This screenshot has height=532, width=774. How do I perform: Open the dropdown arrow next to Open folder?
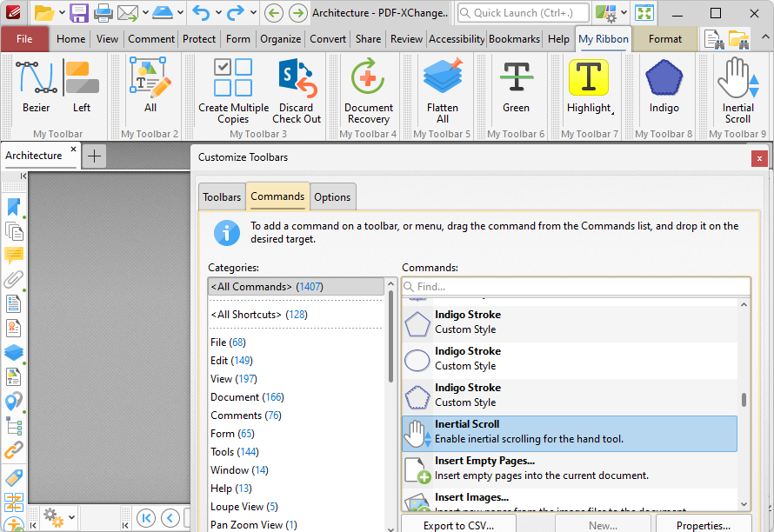(x=62, y=12)
